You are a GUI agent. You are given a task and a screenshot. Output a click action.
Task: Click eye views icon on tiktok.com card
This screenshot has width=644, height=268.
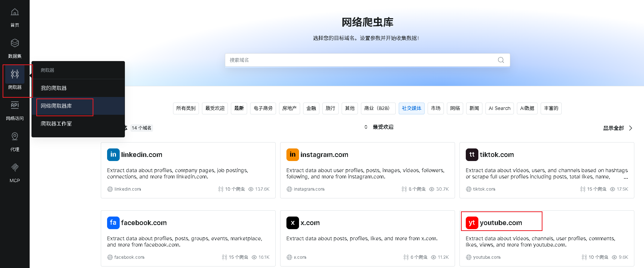[x=613, y=189]
